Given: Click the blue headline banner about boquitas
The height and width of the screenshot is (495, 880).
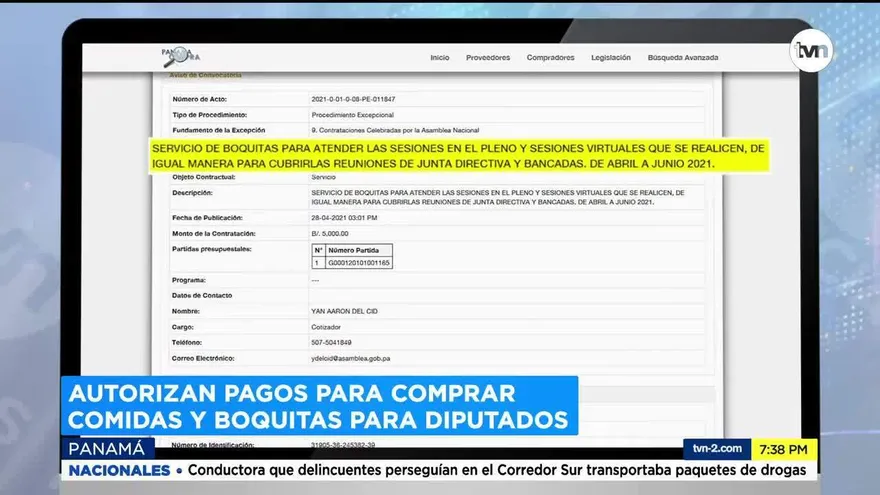Looking at the screenshot, I should tap(319, 406).
